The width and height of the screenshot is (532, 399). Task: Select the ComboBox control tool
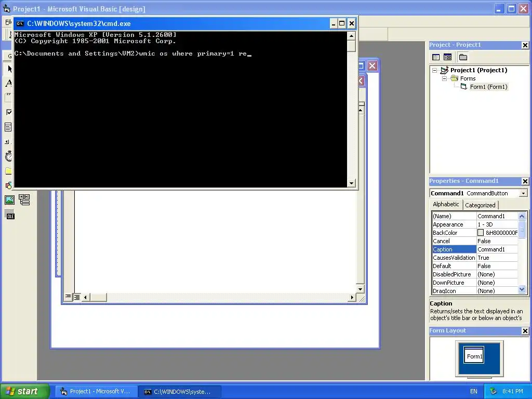pos(8,127)
